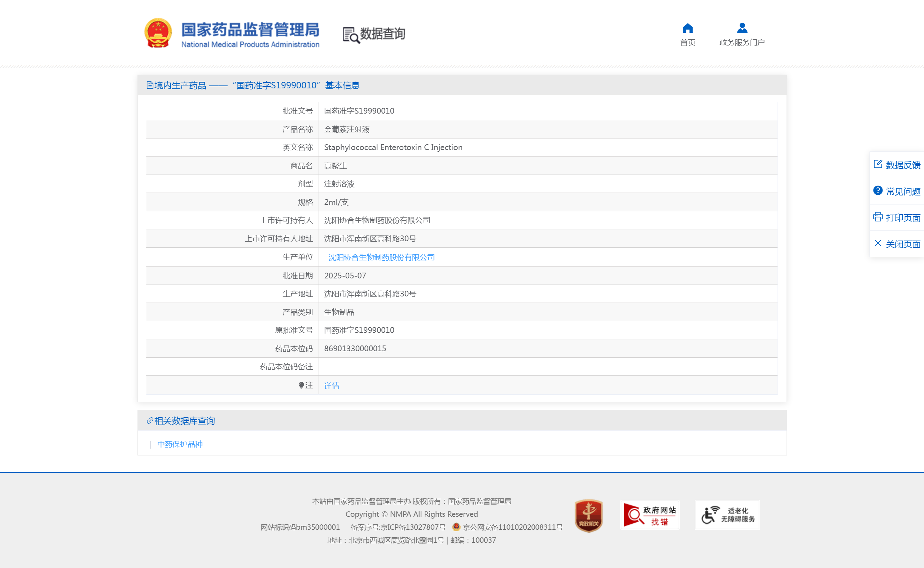Click the 京公网安备 public security shield icon
This screenshot has width=924, height=568.
[456, 527]
